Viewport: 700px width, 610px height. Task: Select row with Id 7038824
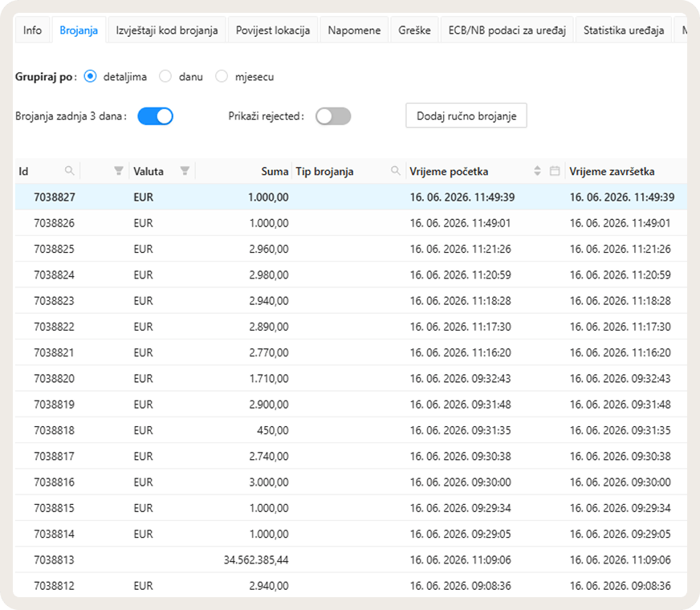pyautogui.click(x=351, y=274)
